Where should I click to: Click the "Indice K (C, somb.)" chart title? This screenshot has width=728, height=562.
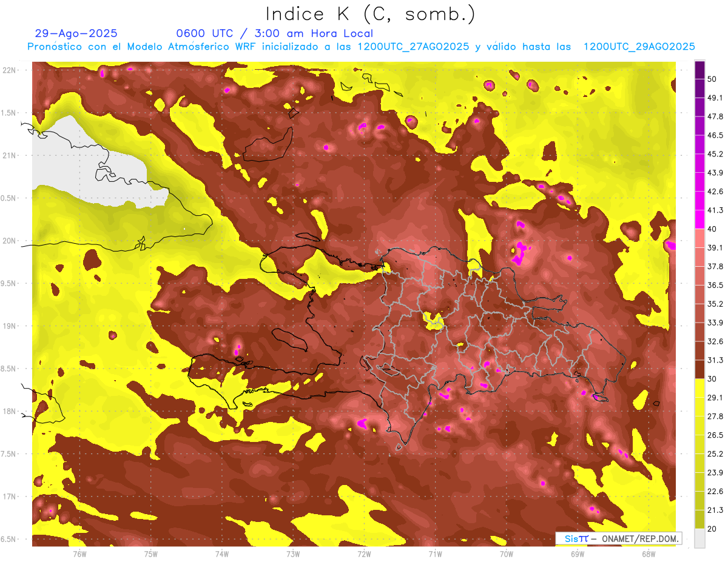click(370, 14)
